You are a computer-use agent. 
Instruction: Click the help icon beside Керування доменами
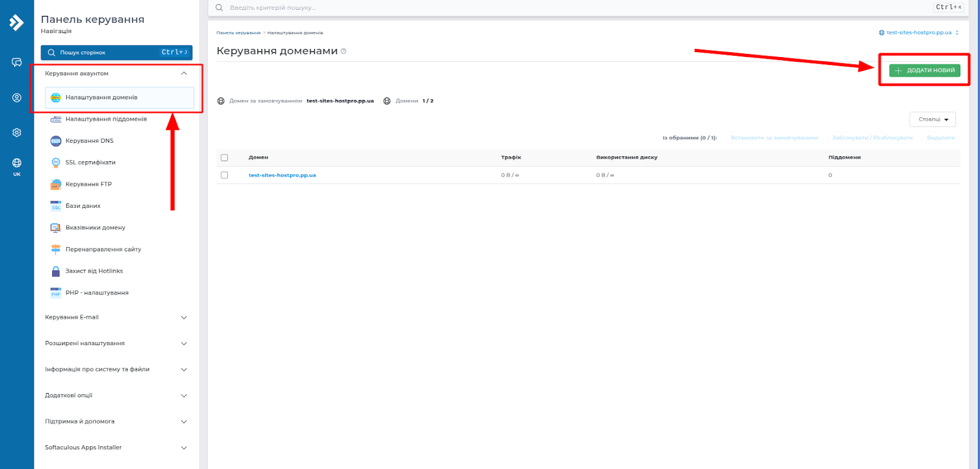pos(344,51)
